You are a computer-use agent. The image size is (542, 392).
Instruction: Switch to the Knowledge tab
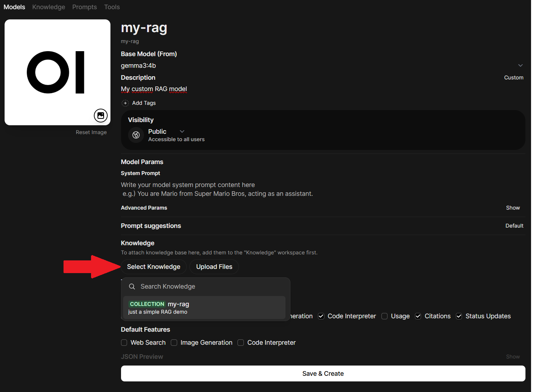click(49, 7)
